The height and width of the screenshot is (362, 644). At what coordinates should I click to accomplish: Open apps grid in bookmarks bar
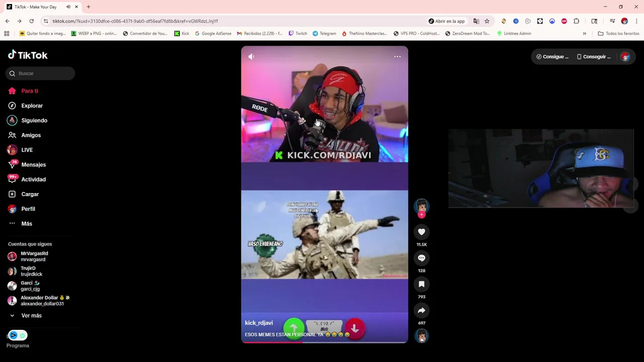(x=7, y=34)
